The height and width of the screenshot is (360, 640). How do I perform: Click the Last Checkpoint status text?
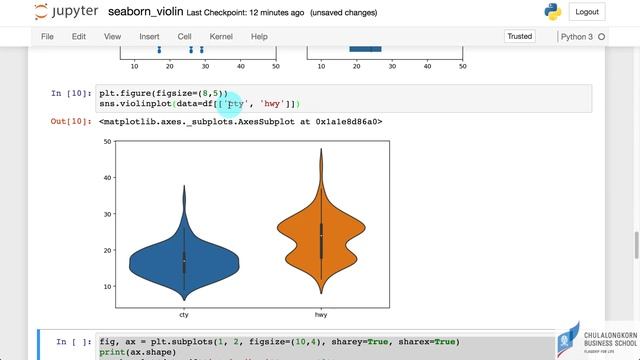pyautogui.click(x=245, y=13)
